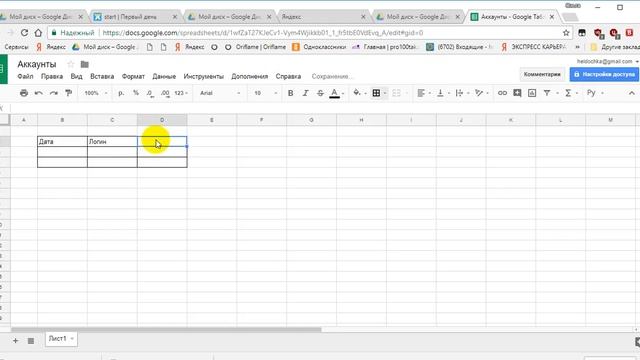Open text wrapping options

point(460,93)
